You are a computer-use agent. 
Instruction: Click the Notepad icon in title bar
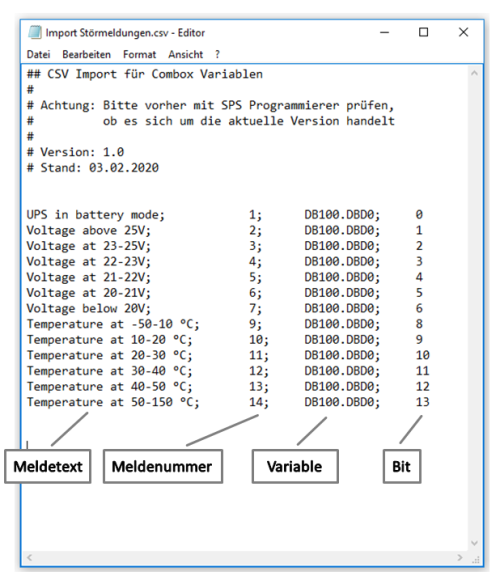tap(34, 33)
